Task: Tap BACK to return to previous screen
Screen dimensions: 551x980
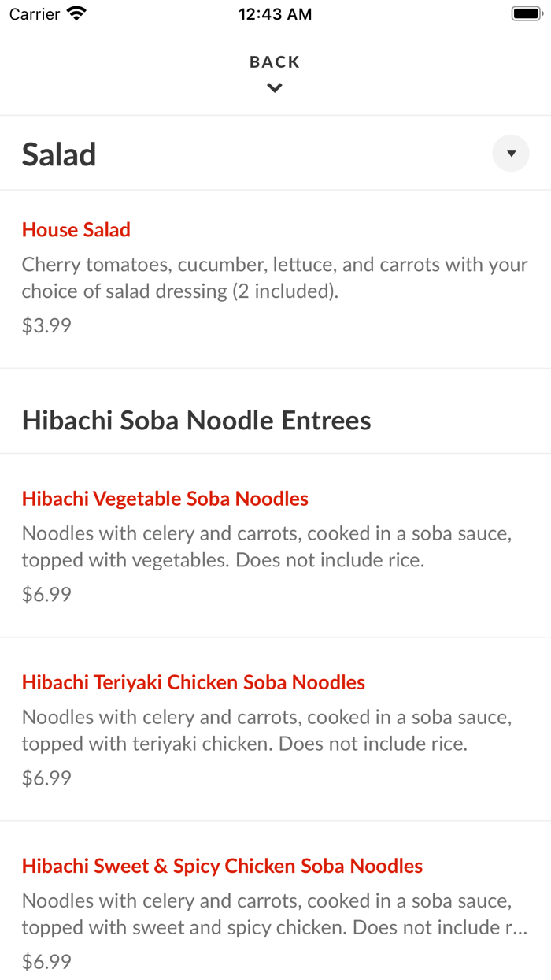Action: 274,61
